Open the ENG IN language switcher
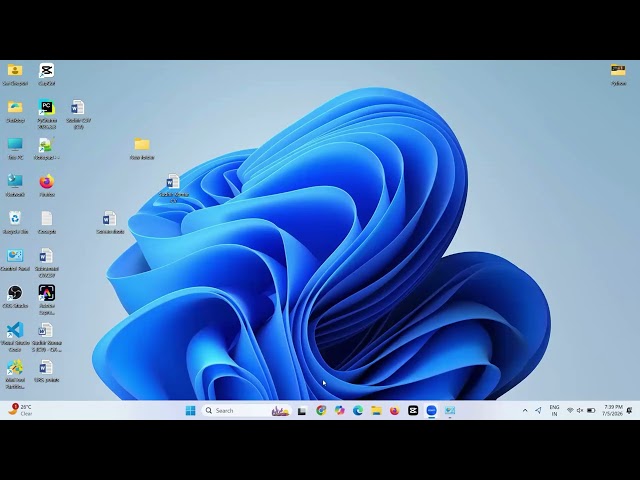The width and height of the screenshot is (640, 480). click(554, 411)
